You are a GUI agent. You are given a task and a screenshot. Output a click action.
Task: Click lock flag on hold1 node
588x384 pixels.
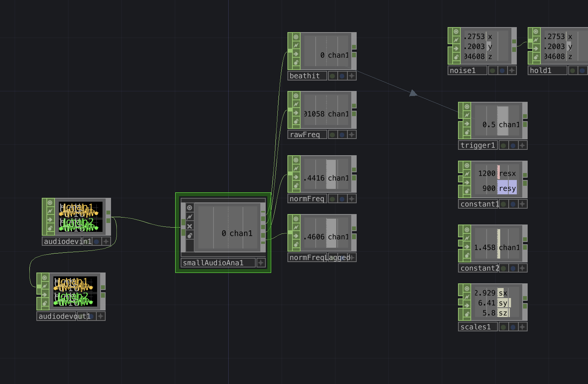(x=536, y=57)
